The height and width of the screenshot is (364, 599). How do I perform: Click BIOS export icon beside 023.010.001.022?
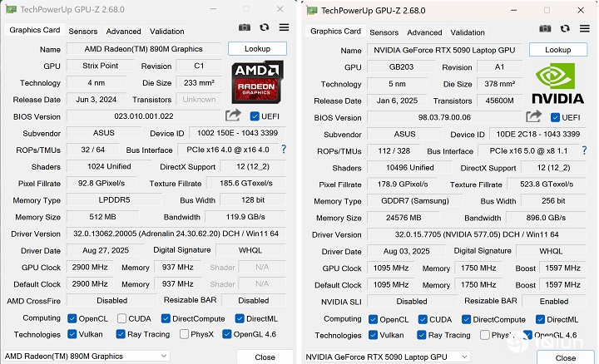(x=233, y=116)
